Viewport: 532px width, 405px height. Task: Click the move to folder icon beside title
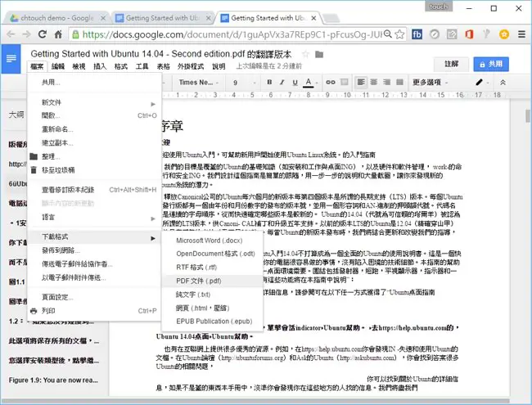coord(319,54)
